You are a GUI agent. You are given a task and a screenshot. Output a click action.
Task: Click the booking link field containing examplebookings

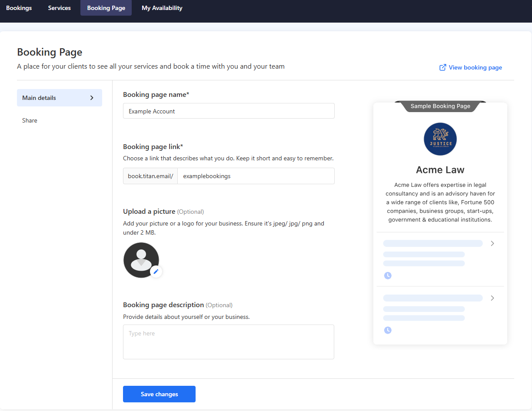[x=256, y=176]
